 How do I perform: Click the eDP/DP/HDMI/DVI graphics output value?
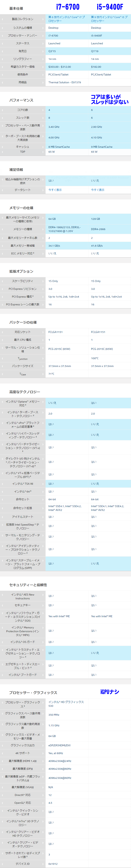(60, 745)
